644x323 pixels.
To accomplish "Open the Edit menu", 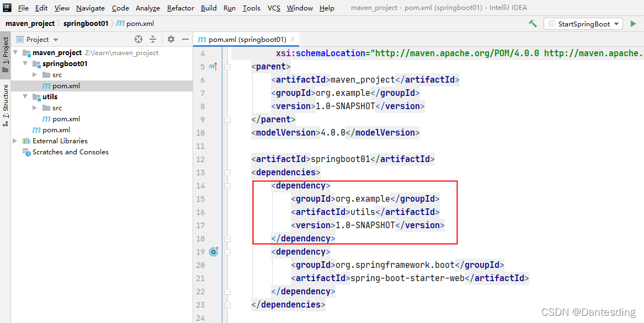I will 41,8.
